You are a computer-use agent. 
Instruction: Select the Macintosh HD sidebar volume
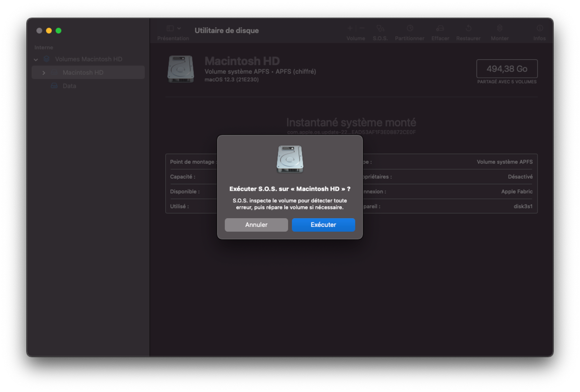click(88, 72)
